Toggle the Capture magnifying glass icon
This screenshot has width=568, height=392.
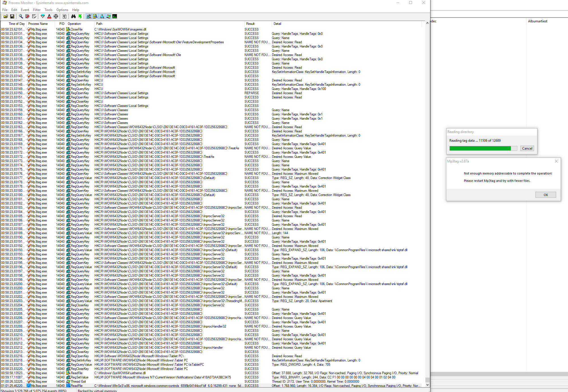(21, 16)
